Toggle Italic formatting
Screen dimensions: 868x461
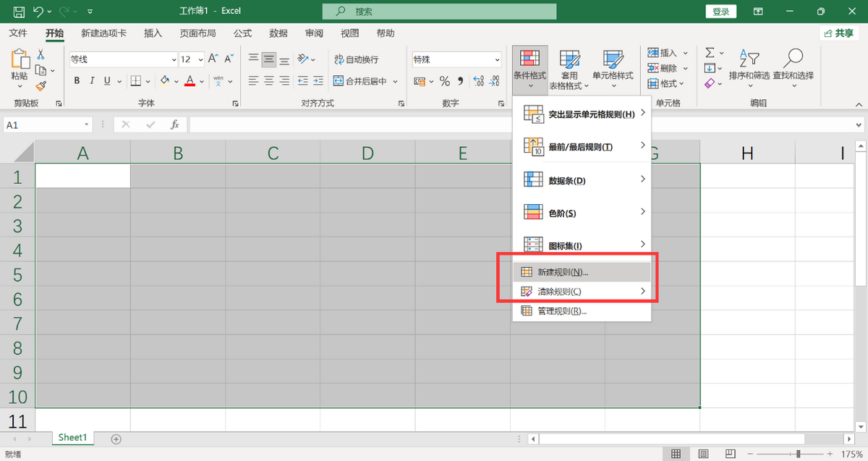[92, 81]
